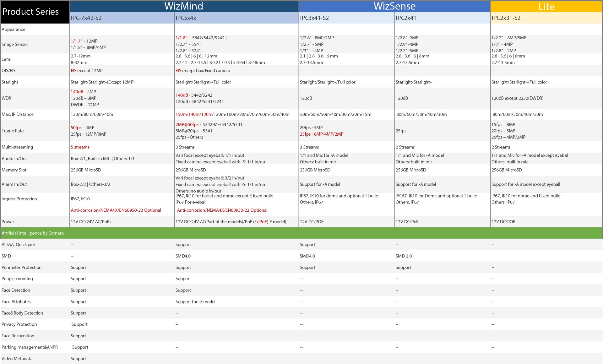
Task: Click 'Box-2/1, Built-in MIC | Others-1/1' cell
Action: (x=102, y=159)
